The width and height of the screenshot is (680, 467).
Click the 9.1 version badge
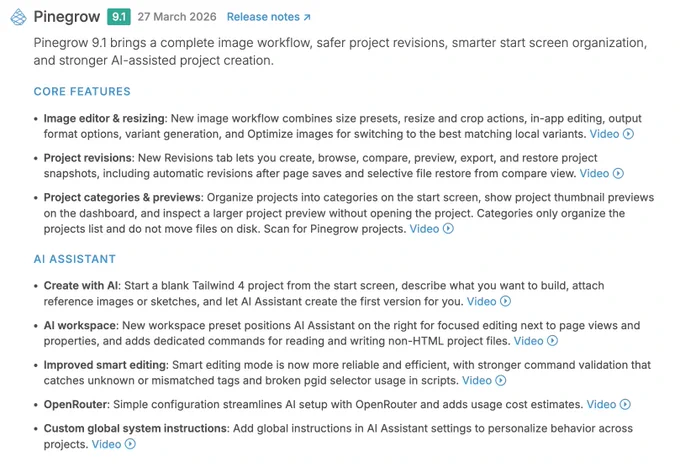pos(119,17)
